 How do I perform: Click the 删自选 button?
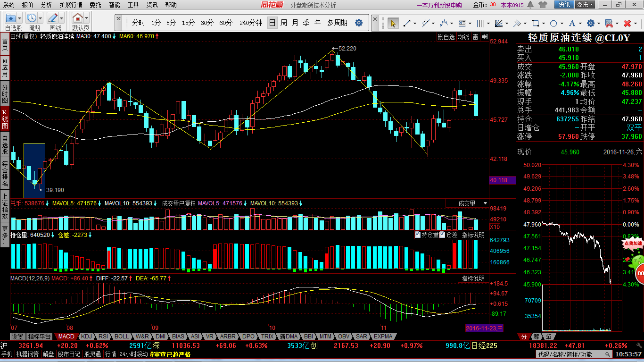point(446,37)
